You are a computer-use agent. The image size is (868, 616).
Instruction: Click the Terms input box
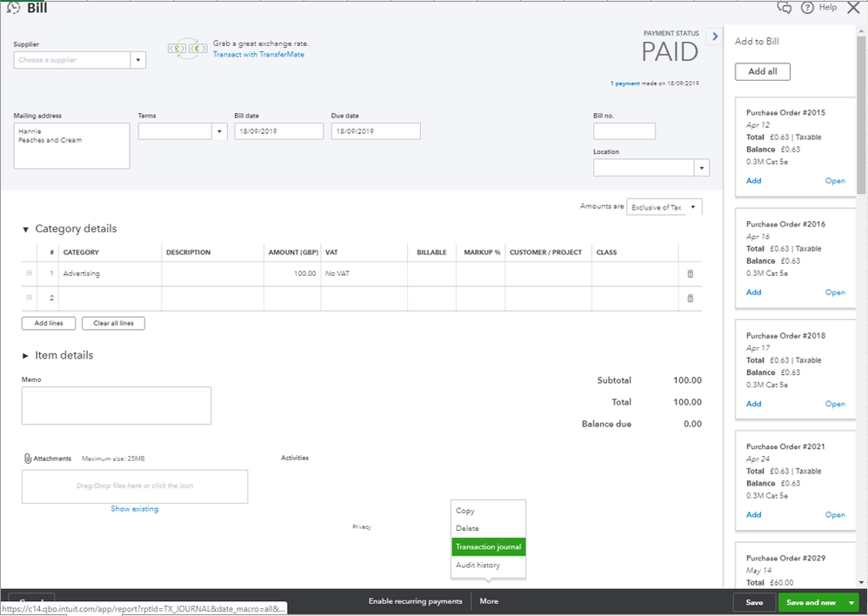(175, 131)
